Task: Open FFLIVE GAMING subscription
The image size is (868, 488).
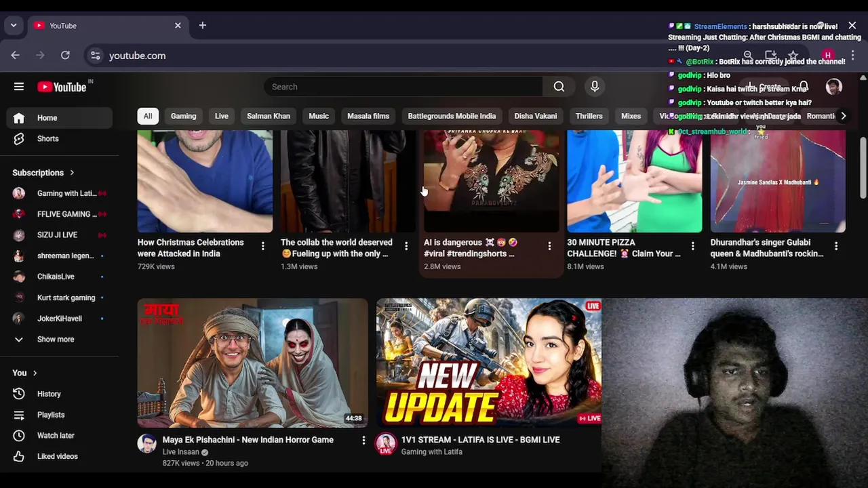Action: (x=60, y=214)
